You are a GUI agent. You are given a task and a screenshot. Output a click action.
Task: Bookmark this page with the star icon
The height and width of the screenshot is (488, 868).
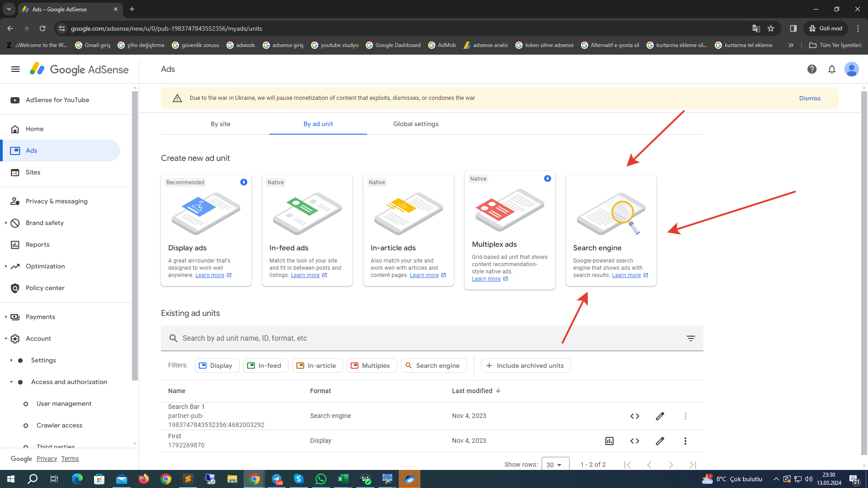pos(771,28)
